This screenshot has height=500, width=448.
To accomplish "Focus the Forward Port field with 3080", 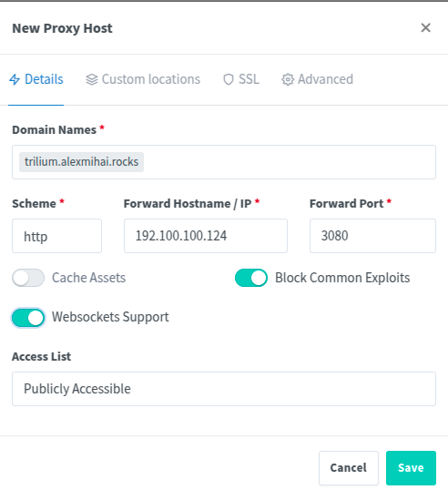I will click(372, 236).
